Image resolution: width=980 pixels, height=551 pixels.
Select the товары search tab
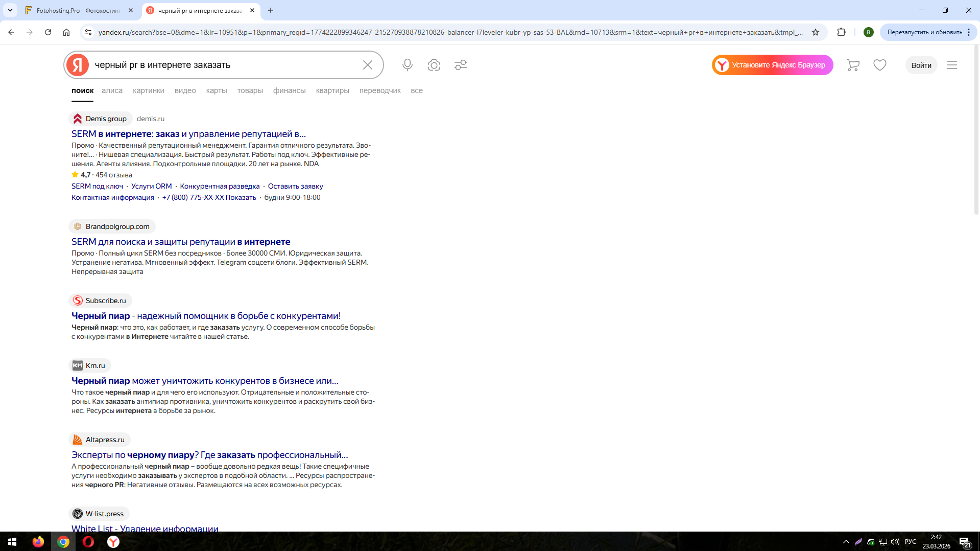[250, 90]
